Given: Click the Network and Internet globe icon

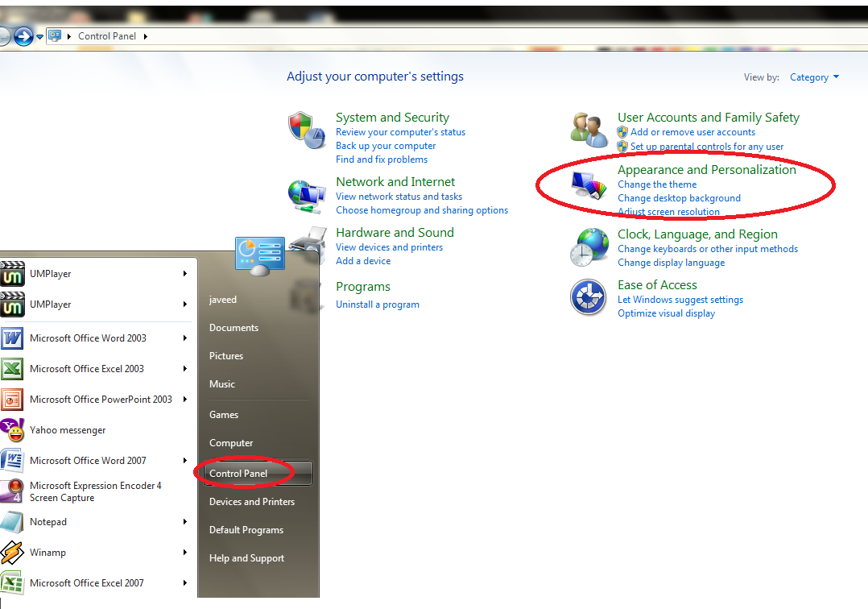Looking at the screenshot, I should click(306, 196).
